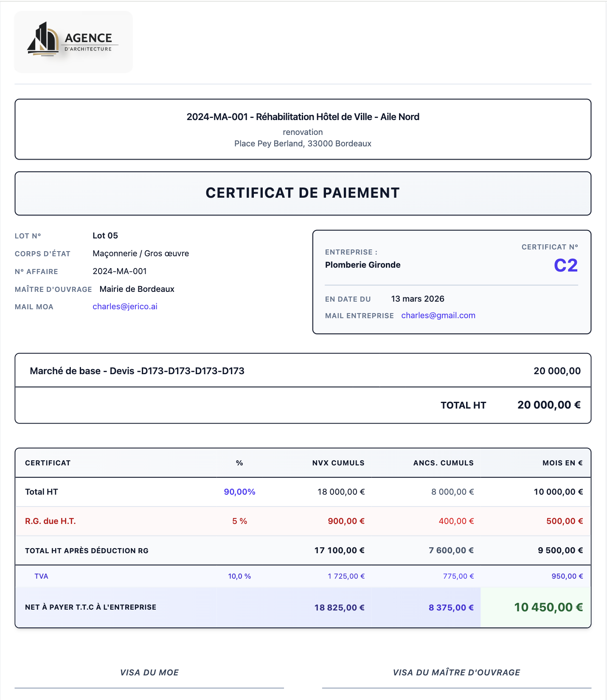Click the Visa du MOE signature line
This screenshot has height=700, width=607.
coord(149,688)
